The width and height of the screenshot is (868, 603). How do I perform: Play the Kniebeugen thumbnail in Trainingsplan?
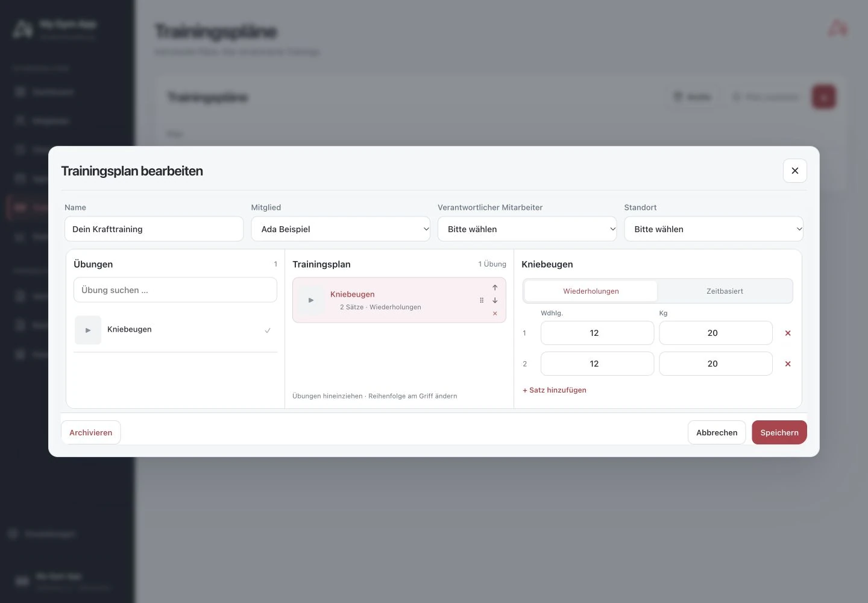click(311, 300)
